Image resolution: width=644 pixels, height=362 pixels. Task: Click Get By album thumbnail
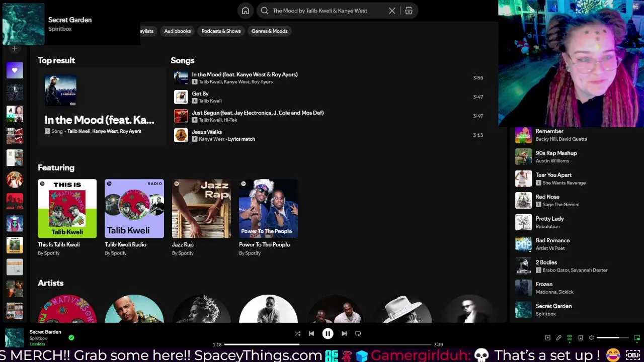[x=181, y=97]
